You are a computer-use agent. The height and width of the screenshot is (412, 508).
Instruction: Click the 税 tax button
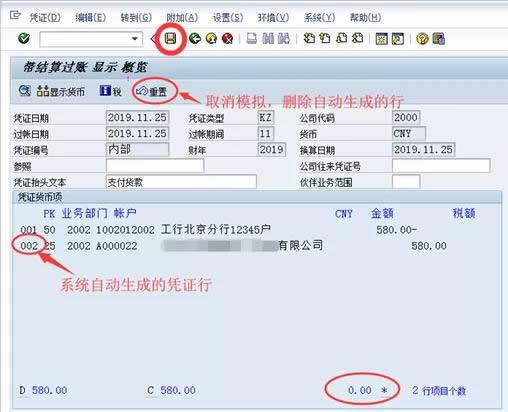coord(111,91)
